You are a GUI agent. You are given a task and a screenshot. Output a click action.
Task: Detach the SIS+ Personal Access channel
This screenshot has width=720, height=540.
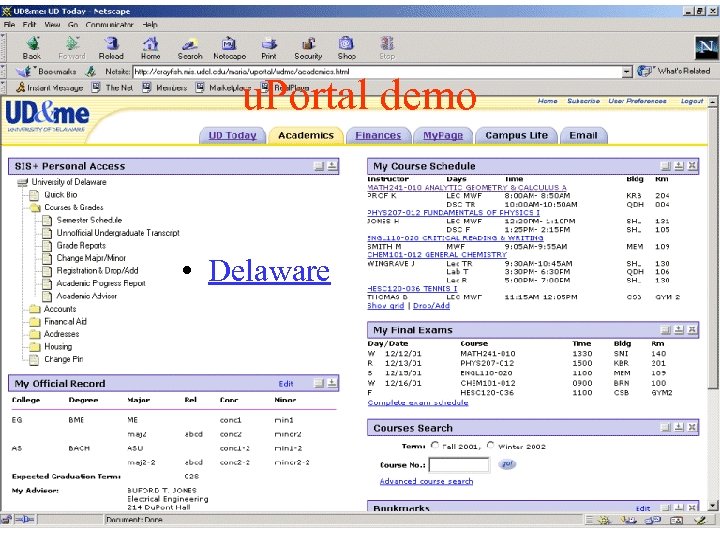tap(332, 166)
